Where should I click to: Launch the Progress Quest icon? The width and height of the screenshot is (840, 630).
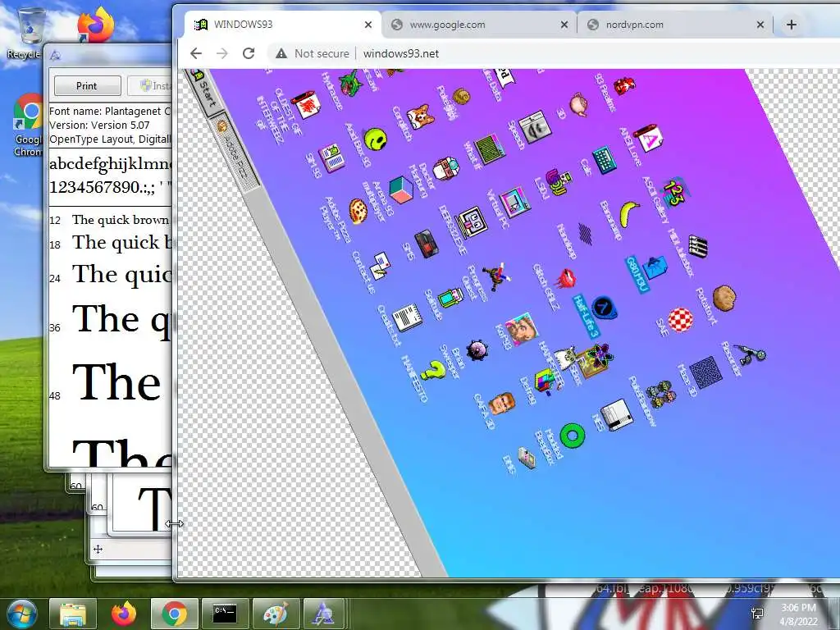point(496,276)
